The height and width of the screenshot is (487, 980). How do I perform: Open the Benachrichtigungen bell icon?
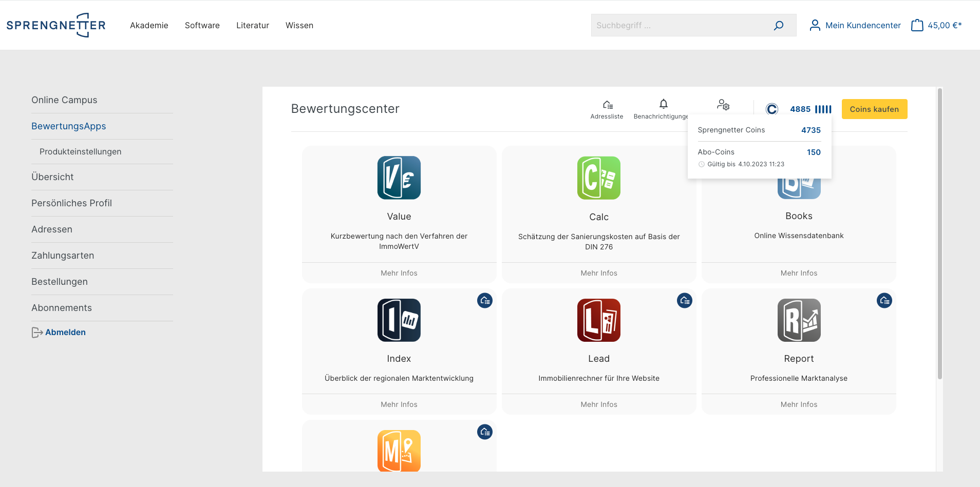[x=664, y=104]
